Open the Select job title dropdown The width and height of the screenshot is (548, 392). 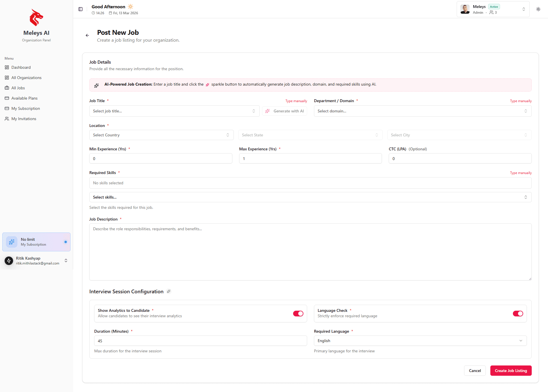click(x=174, y=111)
